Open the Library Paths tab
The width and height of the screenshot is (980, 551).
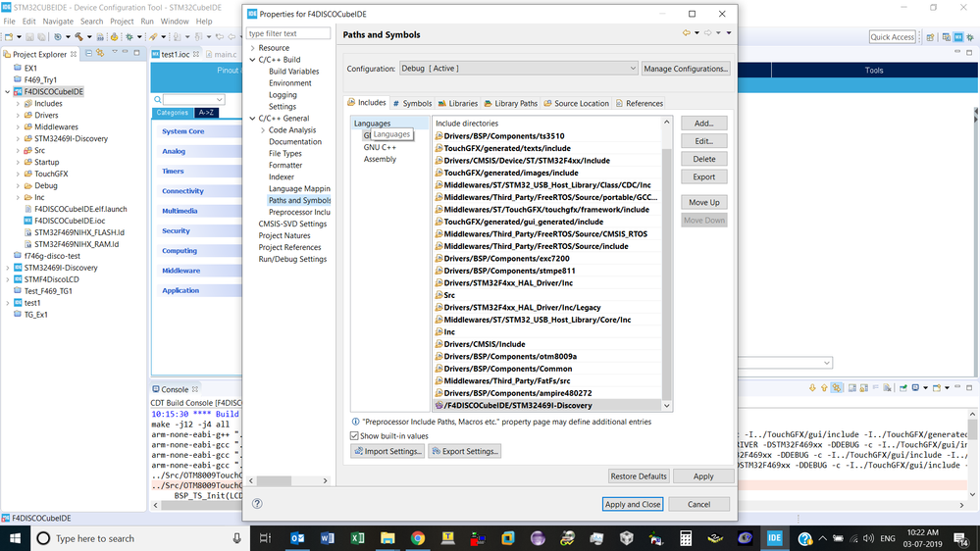(x=511, y=103)
